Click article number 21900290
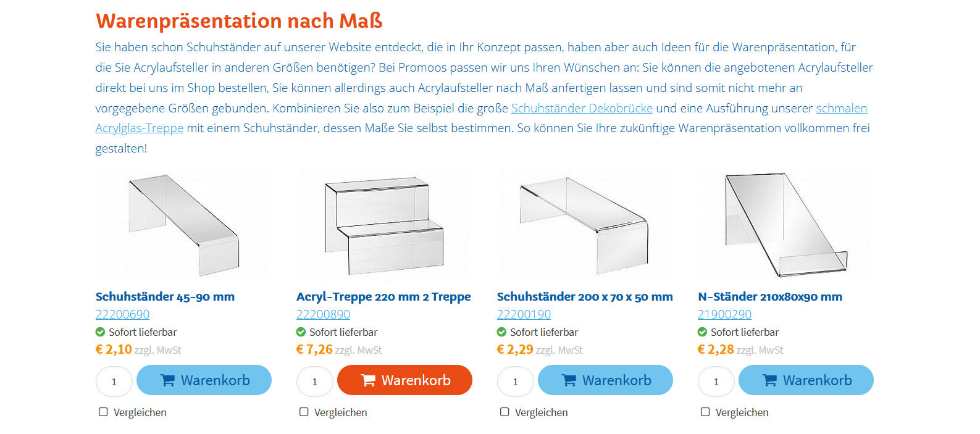The width and height of the screenshot is (980, 434). click(x=724, y=314)
